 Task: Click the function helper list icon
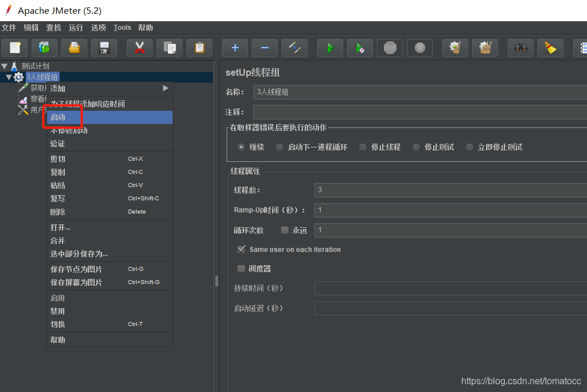pos(581,48)
